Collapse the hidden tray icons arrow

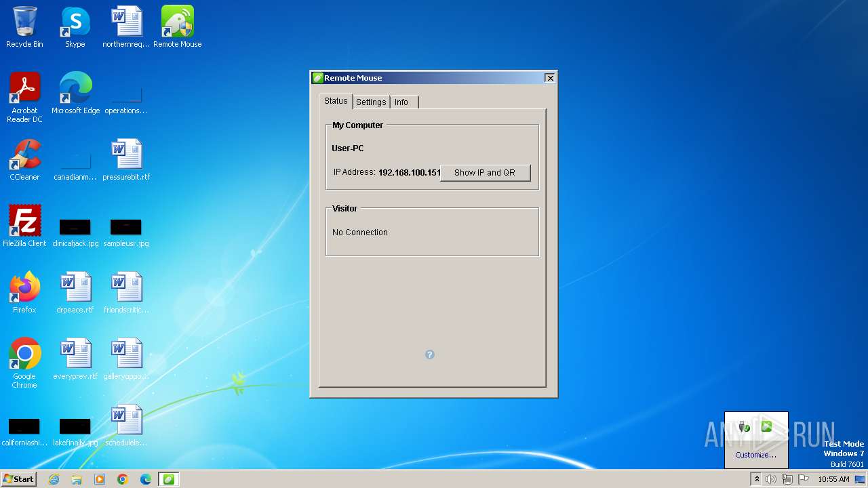tap(757, 479)
